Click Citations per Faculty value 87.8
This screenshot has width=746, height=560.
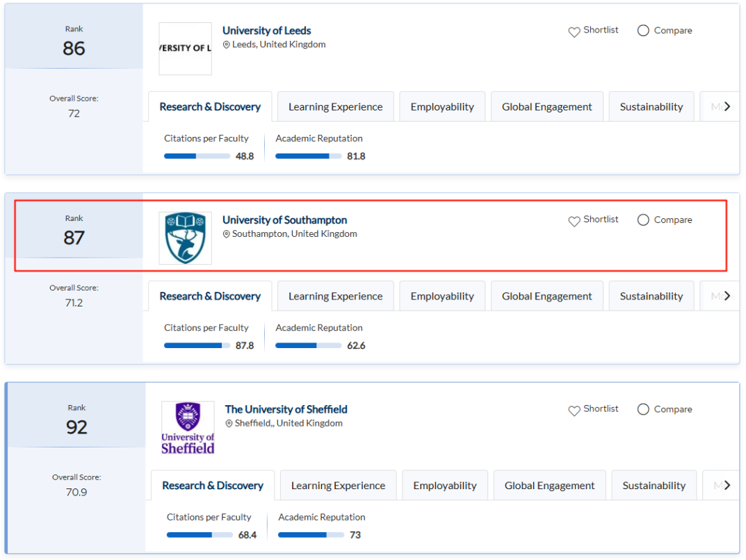(x=245, y=345)
